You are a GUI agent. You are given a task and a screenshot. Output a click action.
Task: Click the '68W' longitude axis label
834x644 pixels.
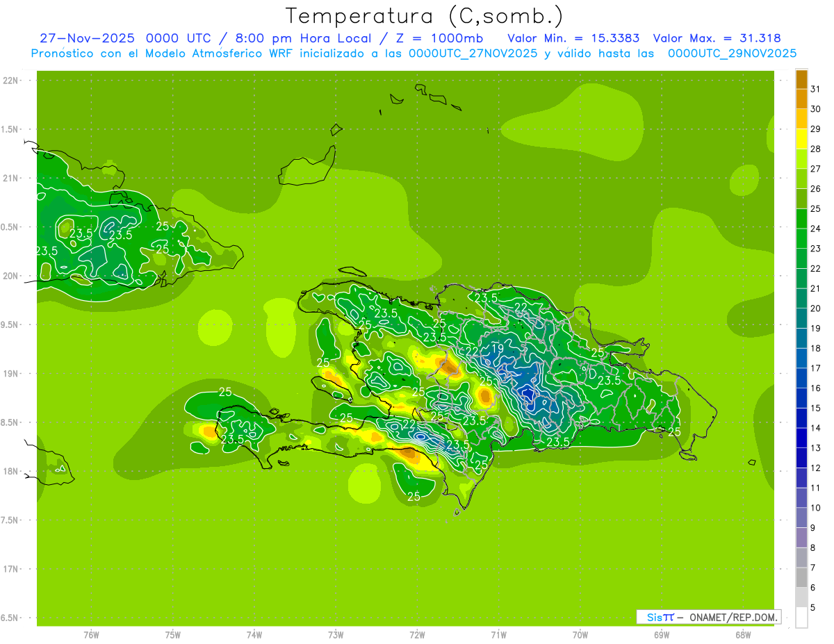(x=743, y=636)
